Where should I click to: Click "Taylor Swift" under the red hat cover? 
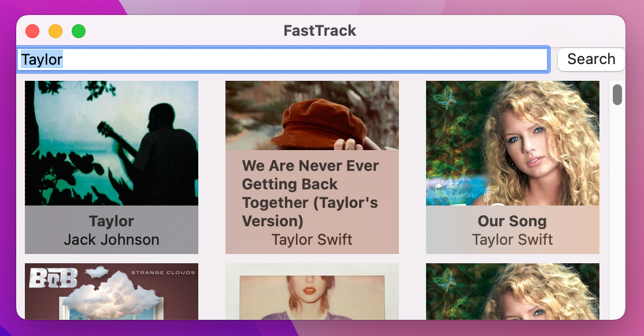tap(312, 240)
